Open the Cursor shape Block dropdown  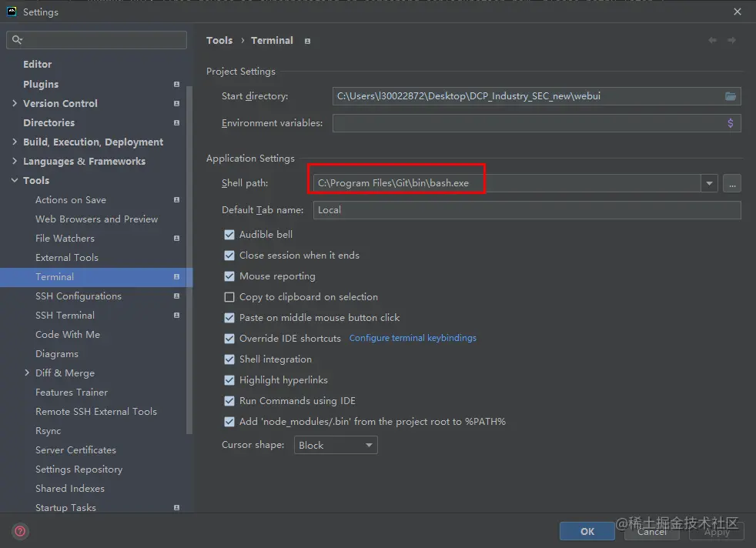coord(336,445)
